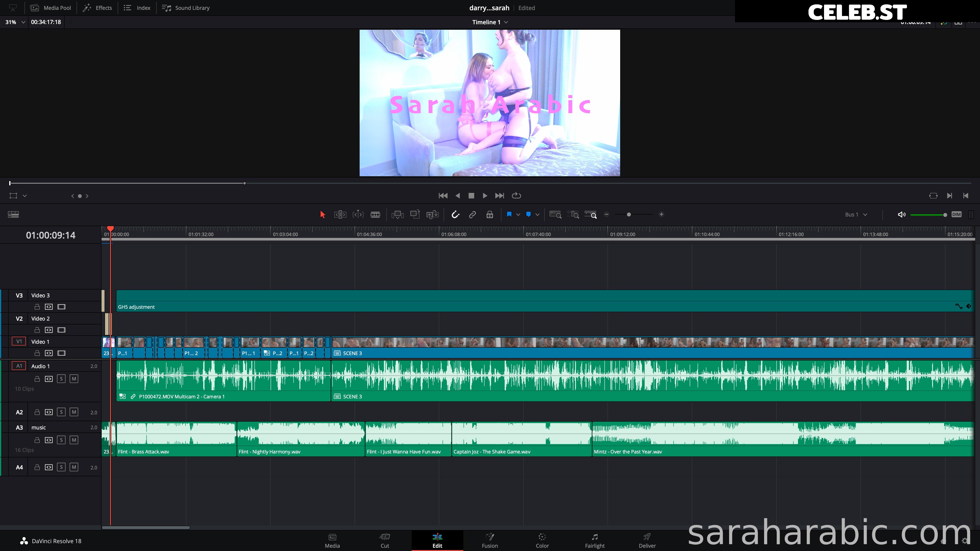The height and width of the screenshot is (551, 980).
Task: Mute the Audio 1 track
Action: click(74, 379)
